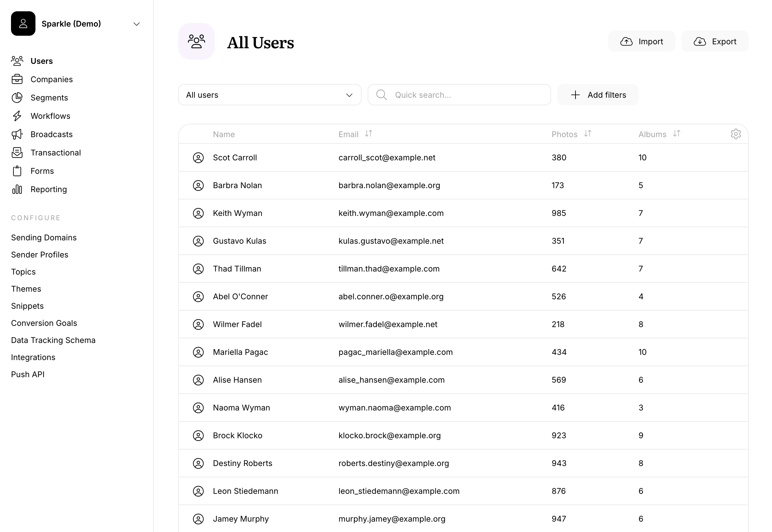The width and height of the screenshot is (772, 532).
Task: Click the Import button
Action: [x=641, y=41]
